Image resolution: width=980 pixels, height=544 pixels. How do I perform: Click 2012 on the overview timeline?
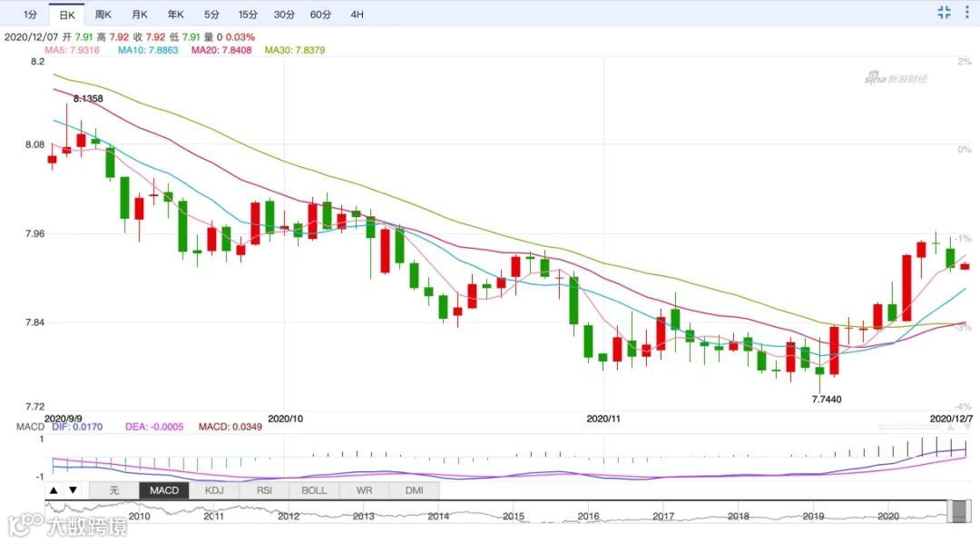[x=289, y=517]
